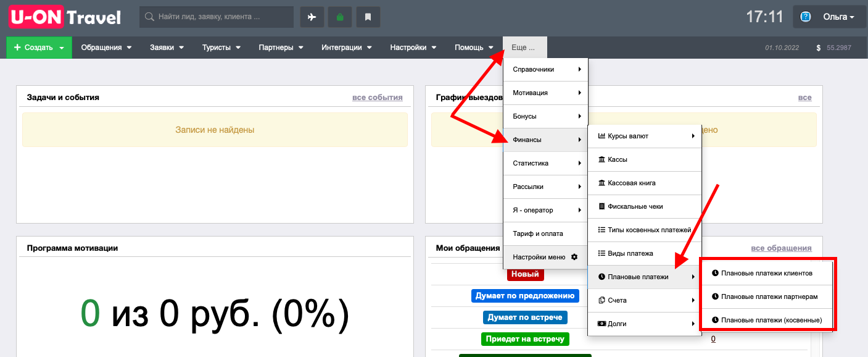Click receipt icon of Фискальные чеки
The width and height of the screenshot is (868, 357).
tap(602, 206)
